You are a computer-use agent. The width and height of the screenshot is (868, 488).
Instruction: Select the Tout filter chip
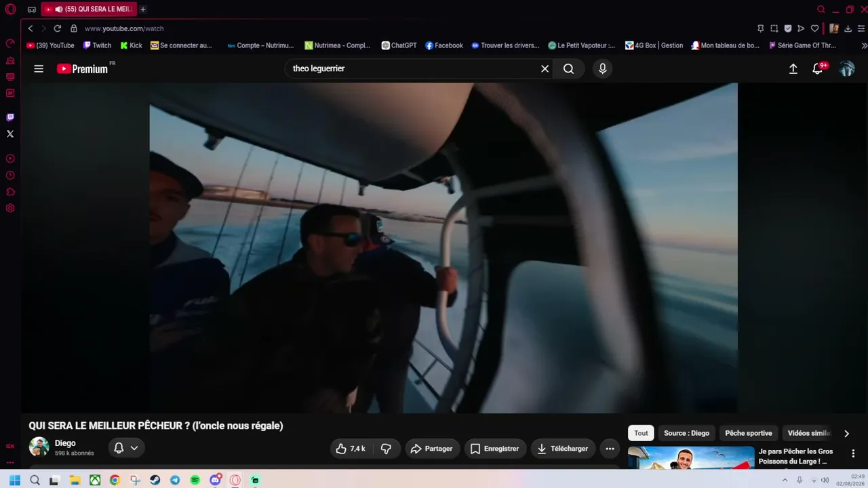(x=641, y=433)
